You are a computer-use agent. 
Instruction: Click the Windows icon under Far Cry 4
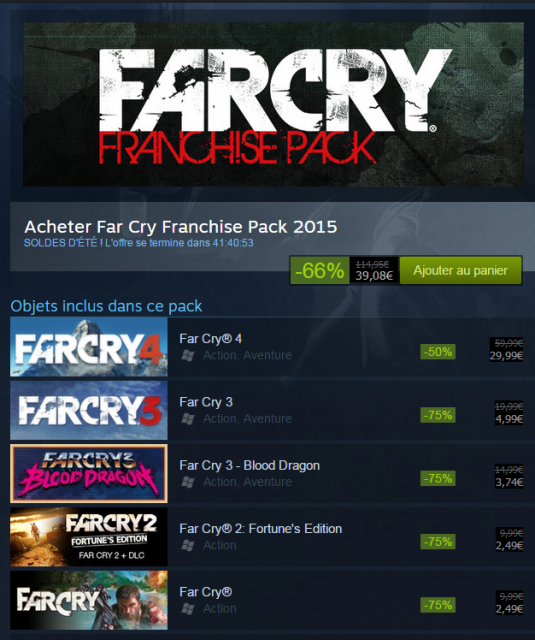[188, 356]
